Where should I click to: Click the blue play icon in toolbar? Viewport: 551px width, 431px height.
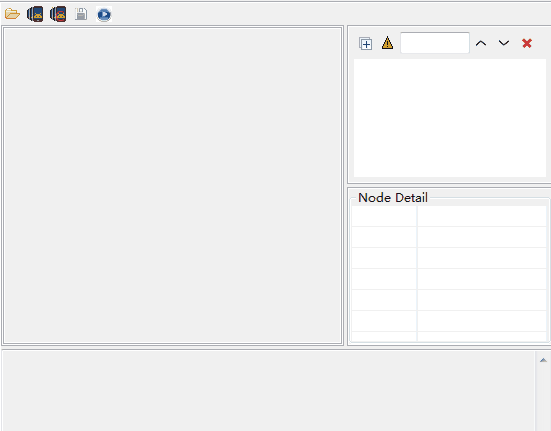coord(104,14)
